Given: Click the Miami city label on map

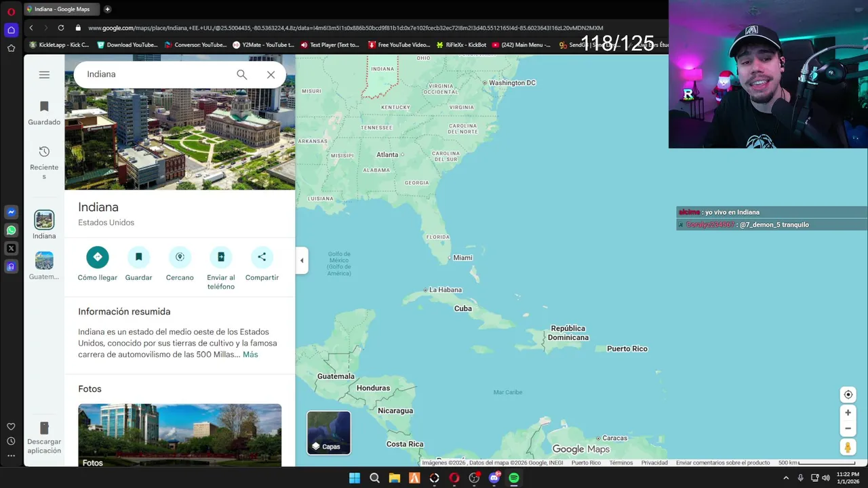Looking at the screenshot, I should [x=462, y=258].
